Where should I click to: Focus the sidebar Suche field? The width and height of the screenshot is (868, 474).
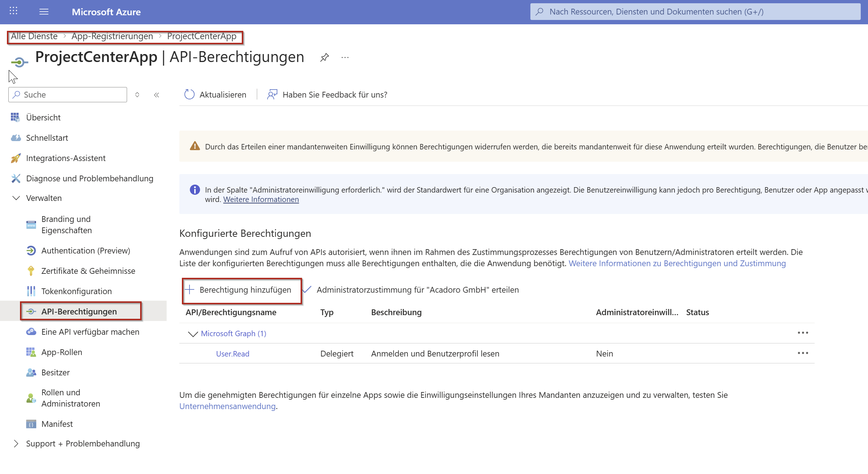pyautogui.click(x=68, y=95)
